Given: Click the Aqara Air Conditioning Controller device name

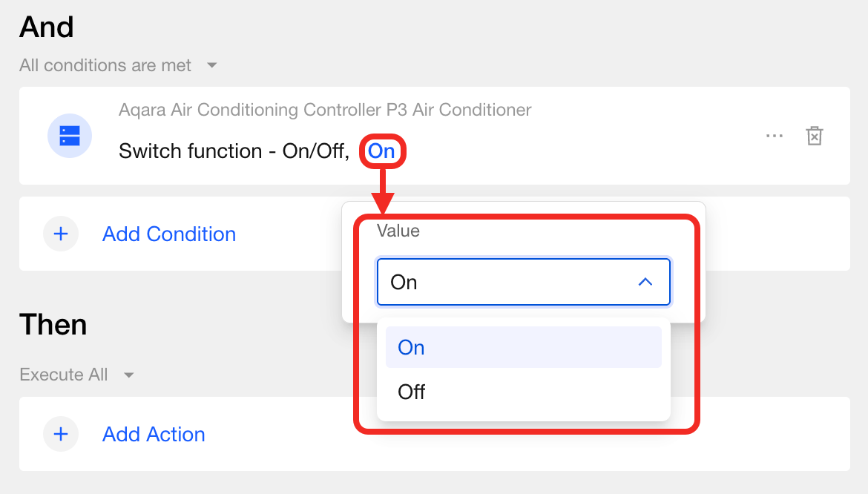Looking at the screenshot, I should [325, 110].
